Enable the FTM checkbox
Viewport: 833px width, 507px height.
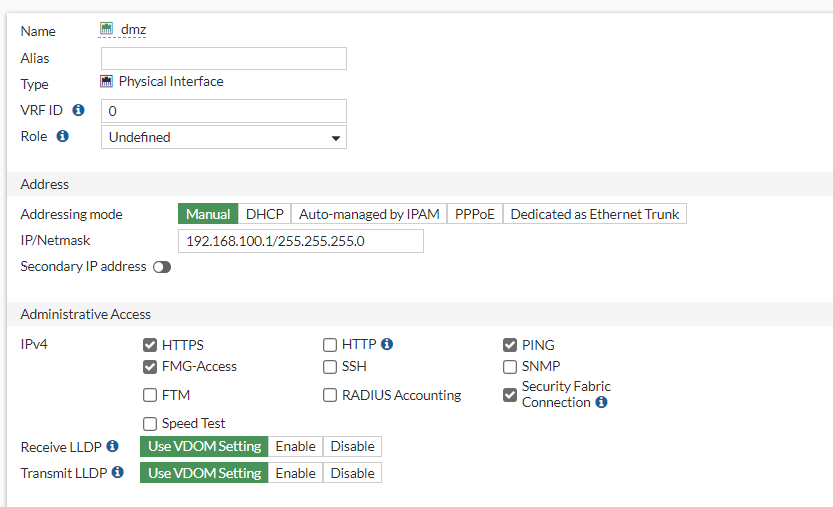click(x=150, y=395)
